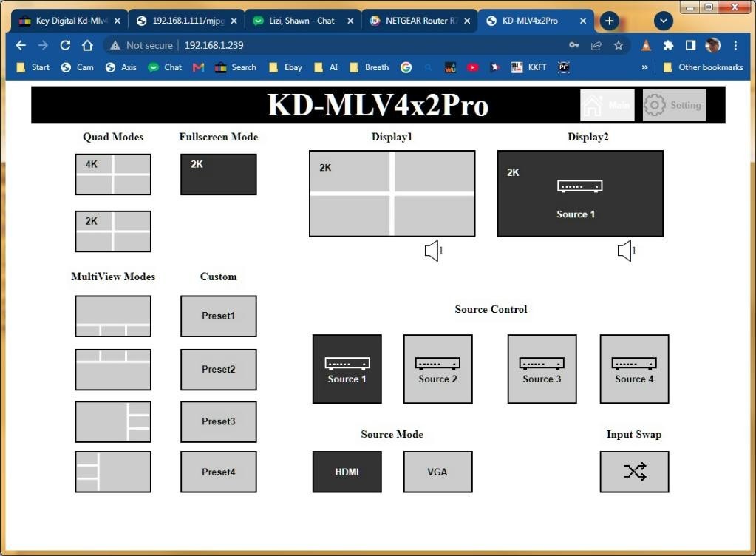
Task: Open the AI bookmark folder
Action: [326, 67]
